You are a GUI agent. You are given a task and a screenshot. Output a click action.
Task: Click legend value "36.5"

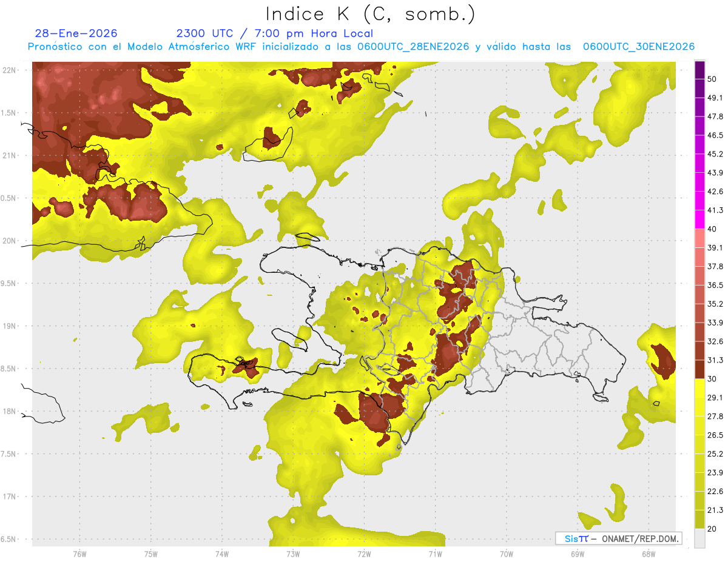pos(715,285)
